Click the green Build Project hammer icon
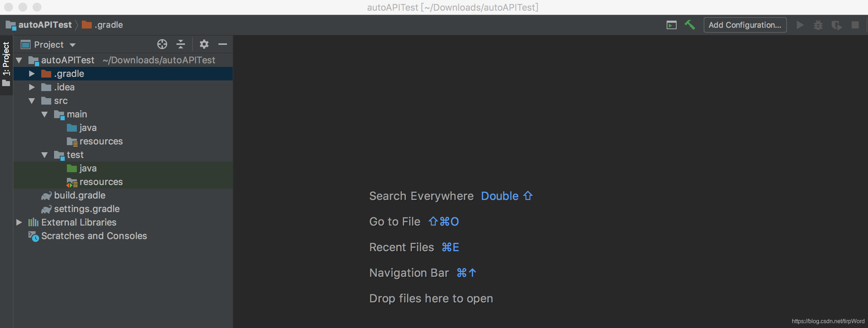This screenshot has height=328, width=868. click(690, 25)
